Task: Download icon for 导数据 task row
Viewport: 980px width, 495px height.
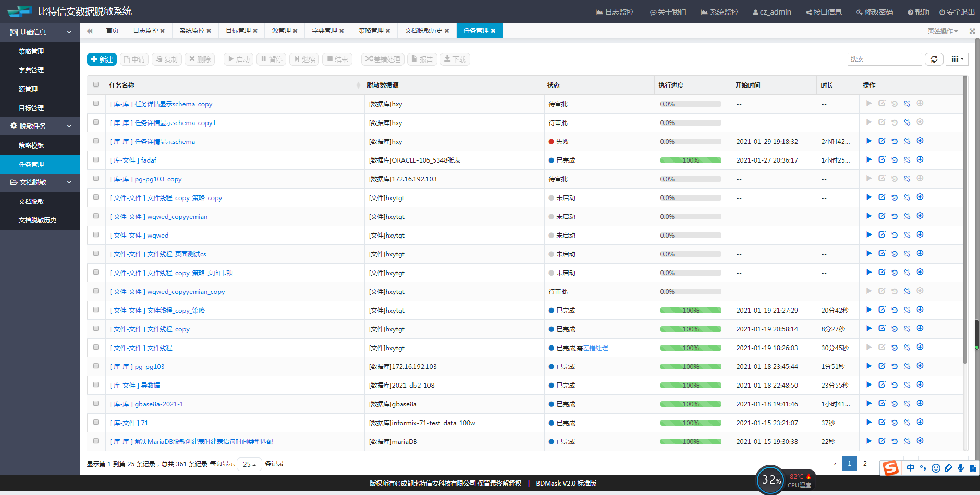Action: [920, 385]
